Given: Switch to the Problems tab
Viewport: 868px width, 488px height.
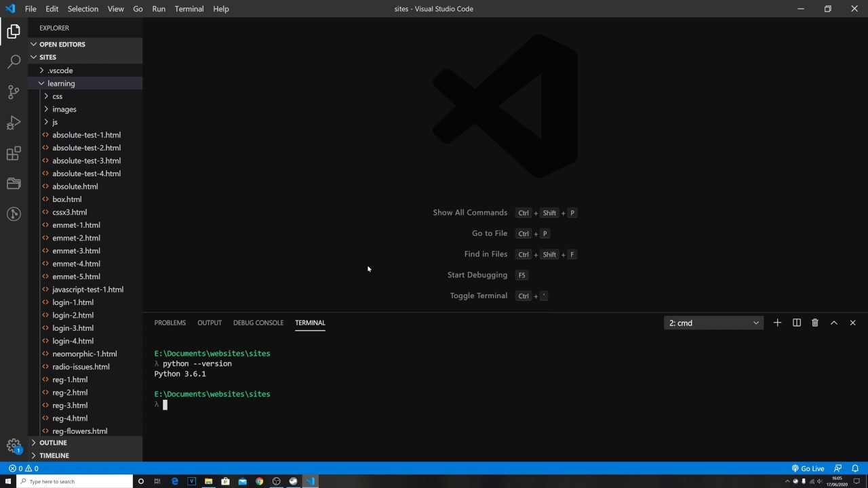Looking at the screenshot, I should (x=170, y=323).
